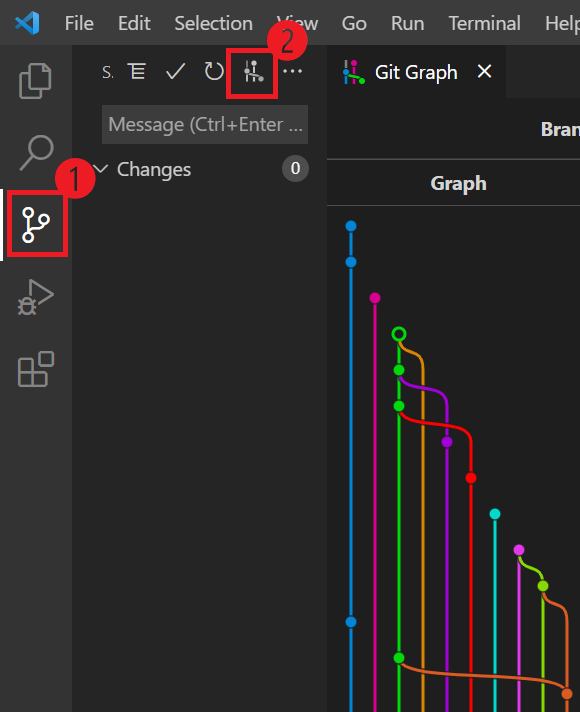The height and width of the screenshot is (712, 580).
Task: Open the Search view in activity bar
Action: tap(36, 153)
